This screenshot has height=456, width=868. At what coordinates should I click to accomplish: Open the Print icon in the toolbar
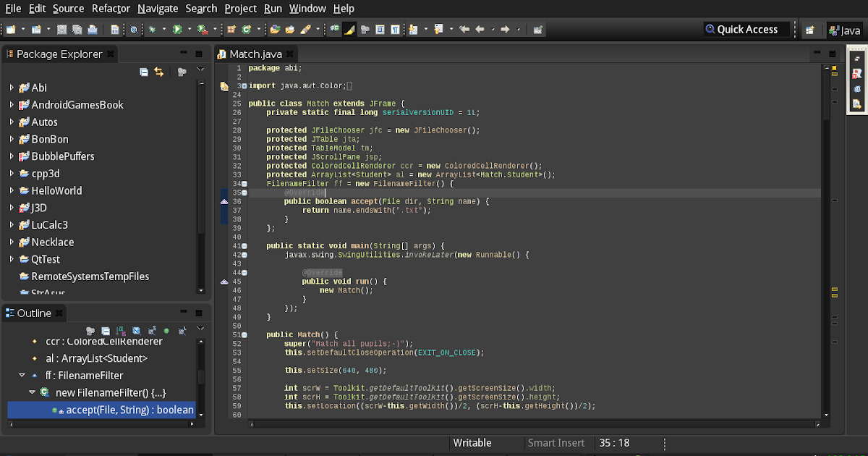point(93,29)
